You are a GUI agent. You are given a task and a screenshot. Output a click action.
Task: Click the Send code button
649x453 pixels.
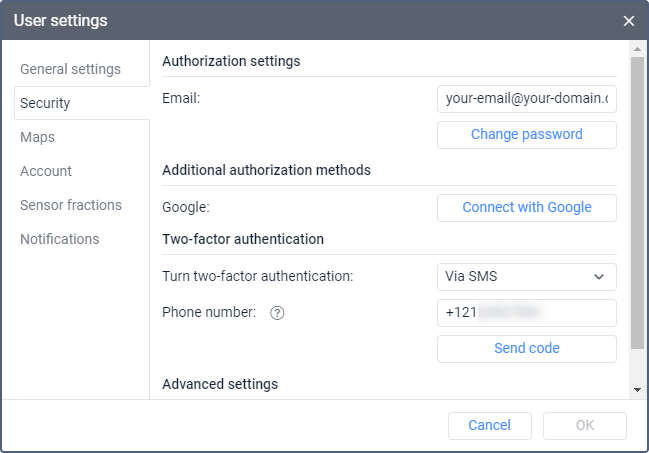coord(526,348)
